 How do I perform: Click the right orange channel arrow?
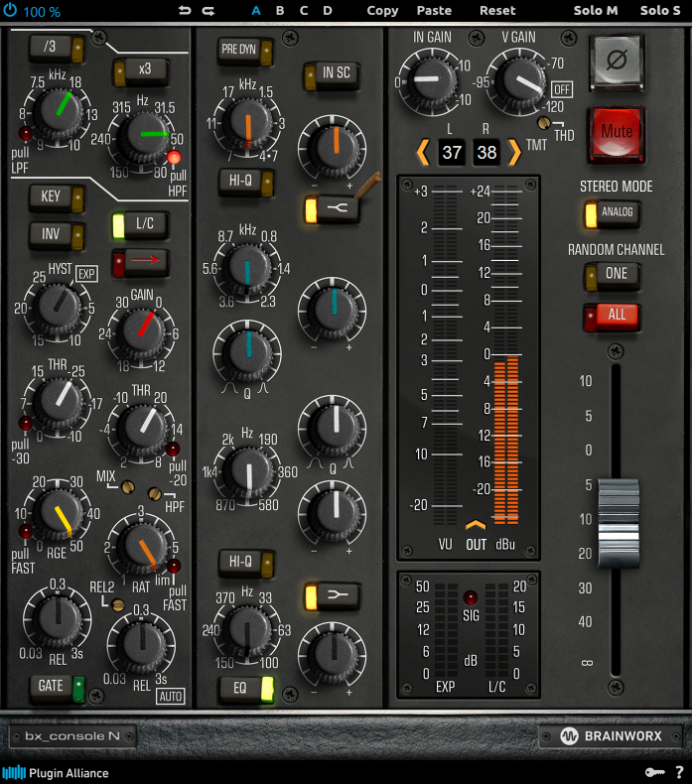click(x=514, y=152)
